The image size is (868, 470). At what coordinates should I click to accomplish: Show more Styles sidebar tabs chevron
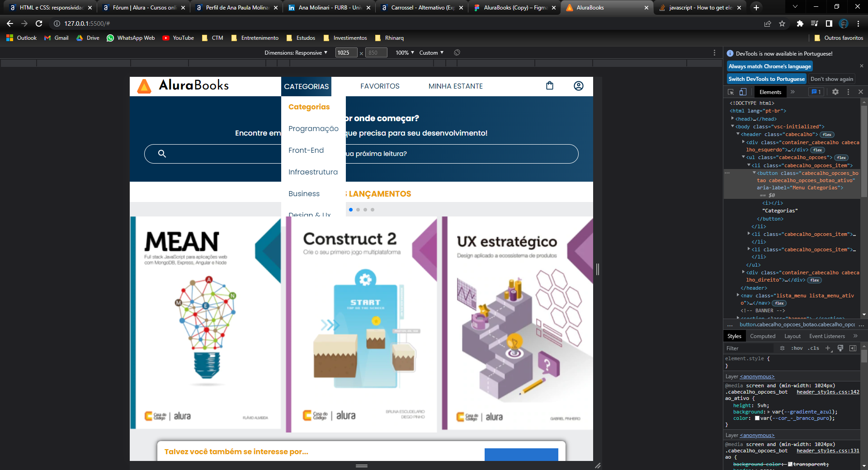pyautogui.click(x=855, y=336)
